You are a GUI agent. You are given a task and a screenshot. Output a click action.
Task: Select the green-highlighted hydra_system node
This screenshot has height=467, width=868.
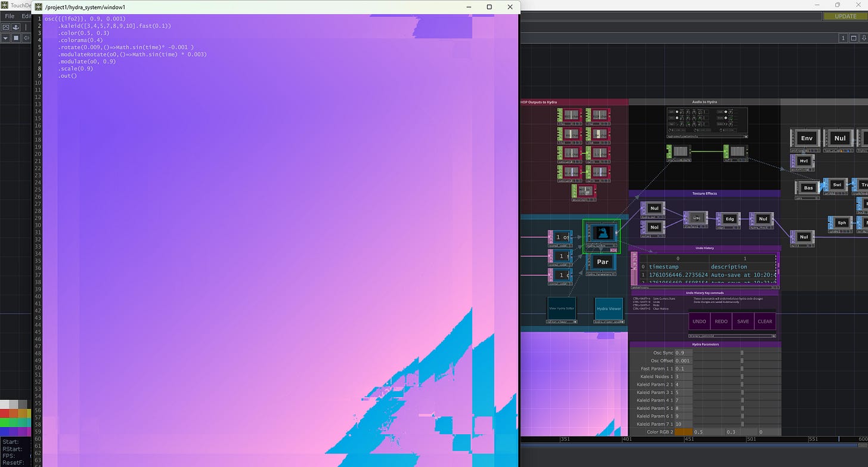point(601,233)
